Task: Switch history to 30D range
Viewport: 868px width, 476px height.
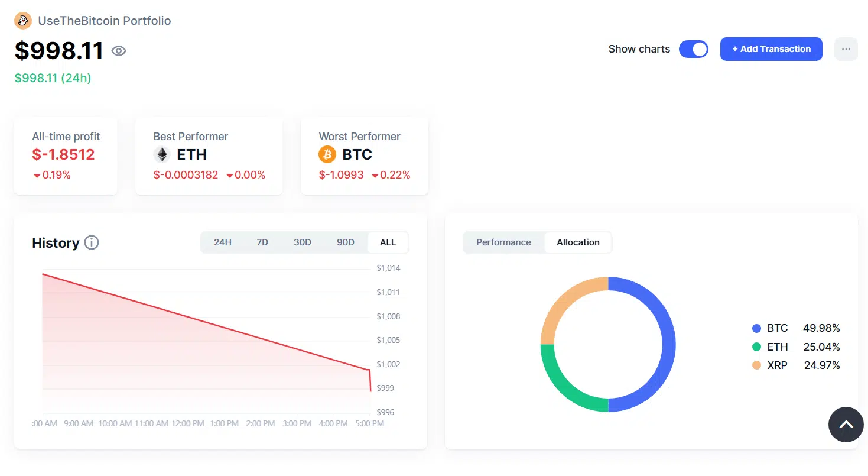Action: pos(303,242)
